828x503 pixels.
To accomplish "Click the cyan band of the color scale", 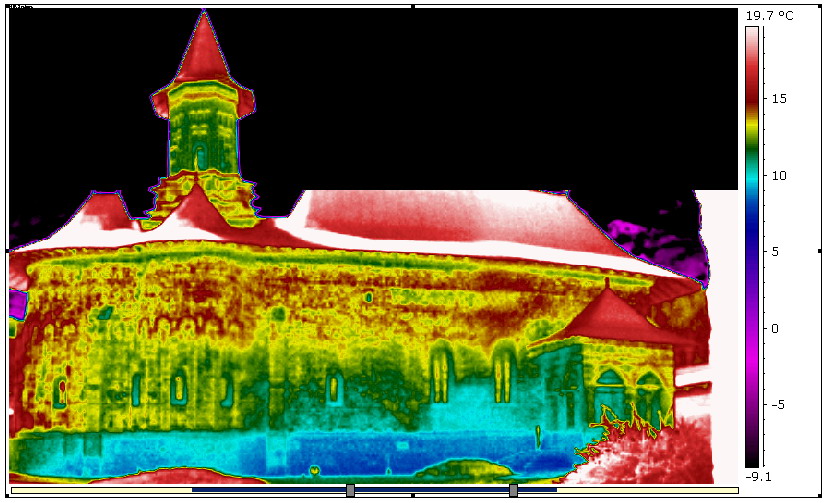I will 752,185.
